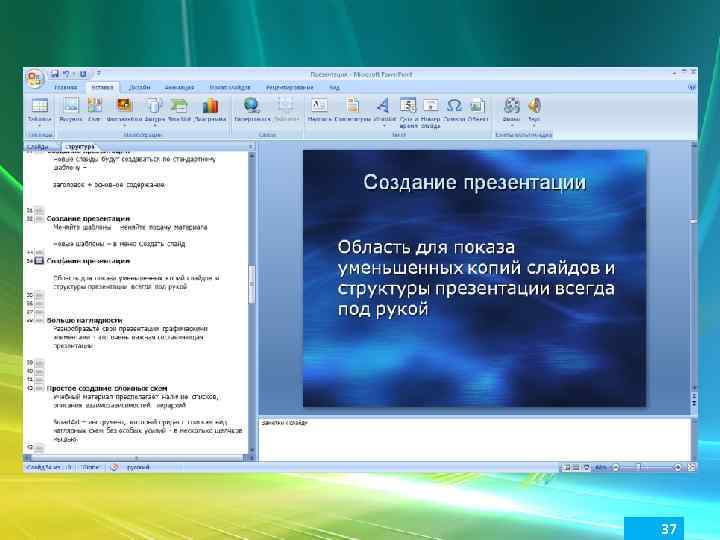Screen dimensions: 720x540
Task: Insert an object with Объект icon
Action: pos(478,105)
